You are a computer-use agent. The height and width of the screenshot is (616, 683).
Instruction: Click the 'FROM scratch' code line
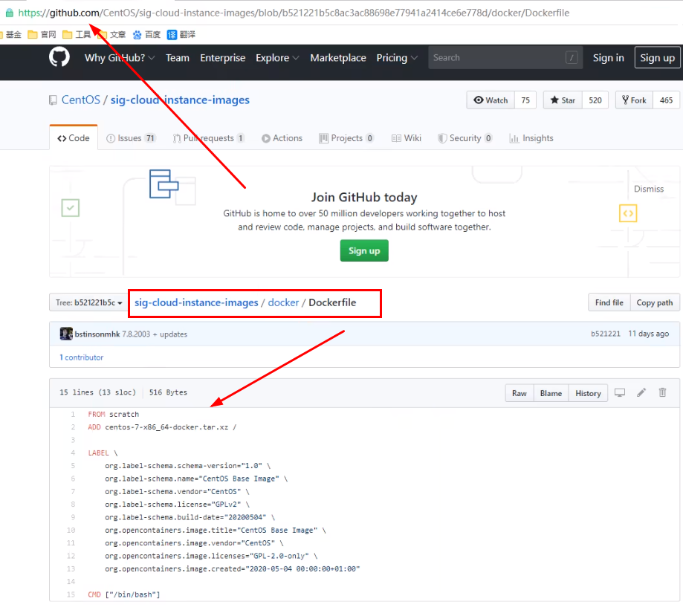(x=113, y=415)
